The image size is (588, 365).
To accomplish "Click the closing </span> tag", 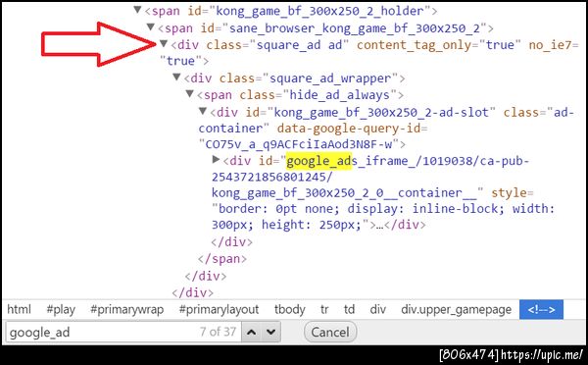I will coord(222,259).
